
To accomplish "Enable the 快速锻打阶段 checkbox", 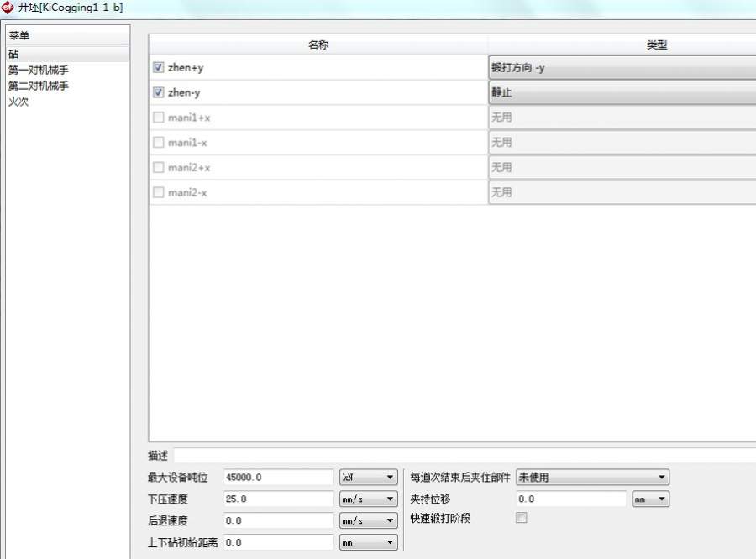I will point(521,518).
